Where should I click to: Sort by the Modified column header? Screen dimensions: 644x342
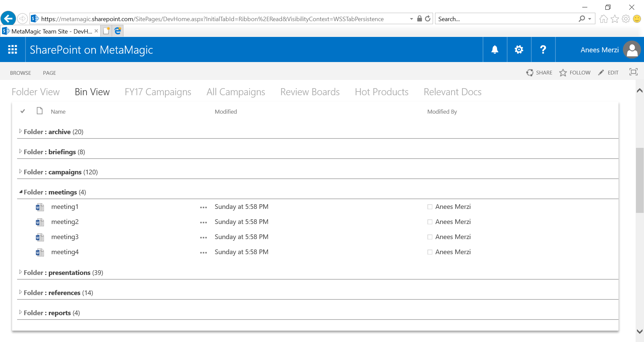coord(226,112)
